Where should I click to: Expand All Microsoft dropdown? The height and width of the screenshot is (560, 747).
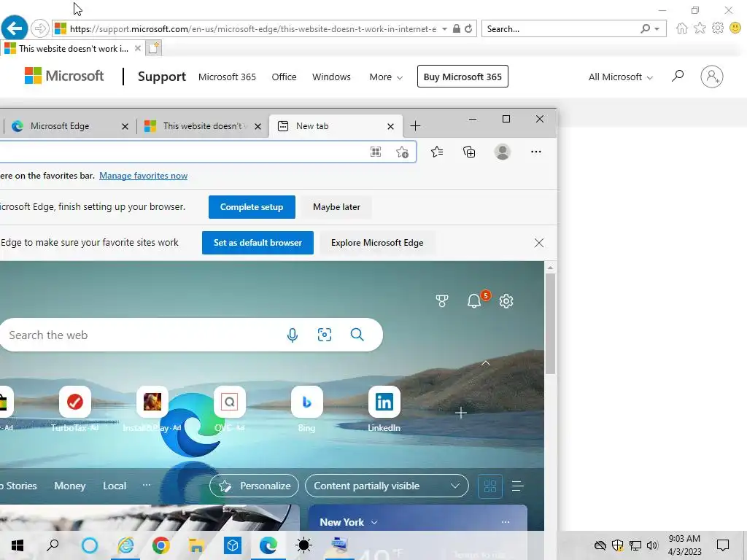(620, 77)
